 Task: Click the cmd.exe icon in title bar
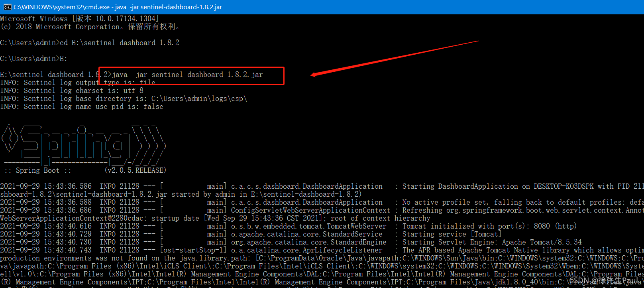click(7, 7)
